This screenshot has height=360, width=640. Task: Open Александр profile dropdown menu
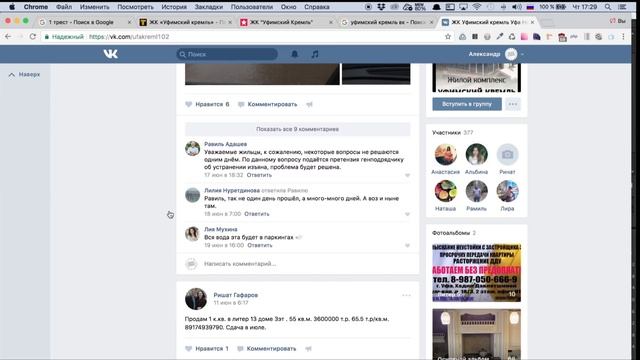click(496, 54)
